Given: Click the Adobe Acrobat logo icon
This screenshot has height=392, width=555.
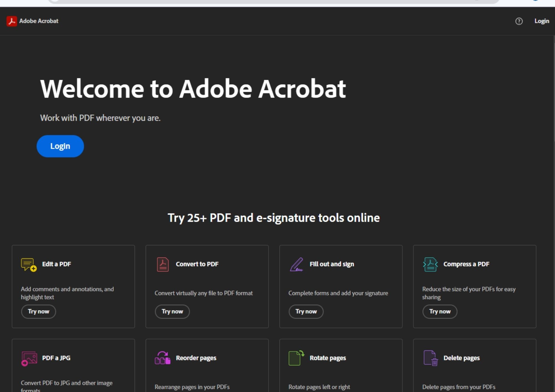Looking at the screenshot, I should [12, 21].
